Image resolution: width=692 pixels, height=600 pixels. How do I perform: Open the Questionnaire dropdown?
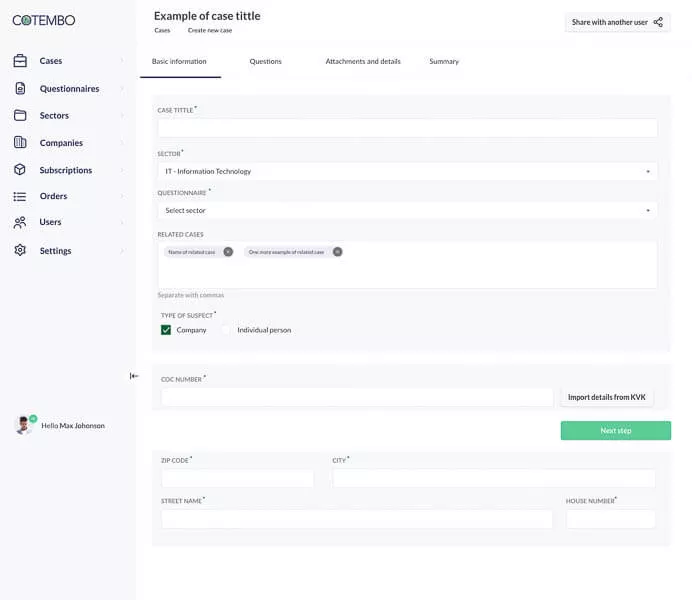(407, 210)
